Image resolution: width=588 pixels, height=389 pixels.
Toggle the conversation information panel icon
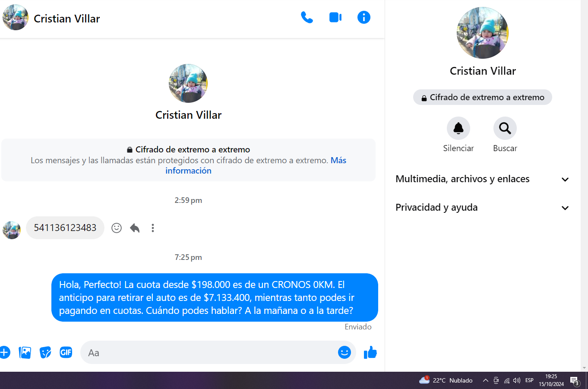tap(364, 18)
